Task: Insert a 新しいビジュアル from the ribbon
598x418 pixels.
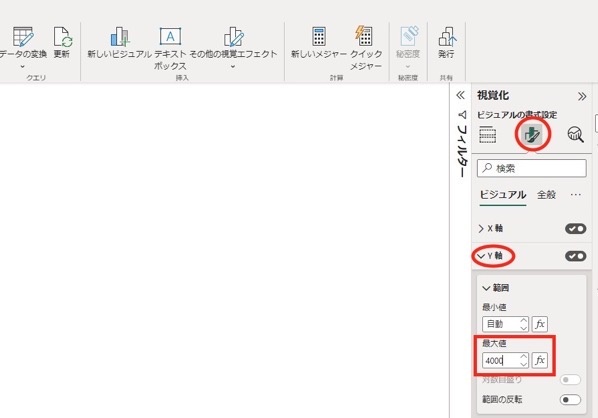Action: [119, 37]
